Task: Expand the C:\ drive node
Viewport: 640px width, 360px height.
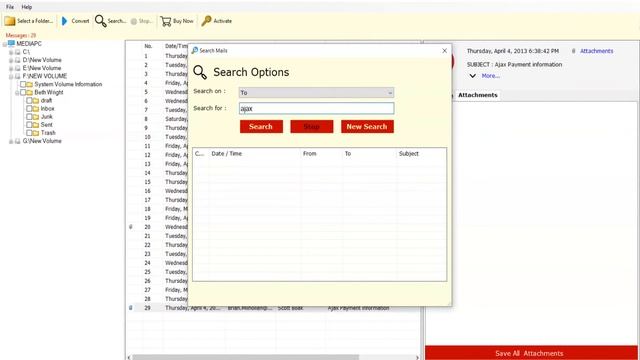Action: tap(11, 52)
